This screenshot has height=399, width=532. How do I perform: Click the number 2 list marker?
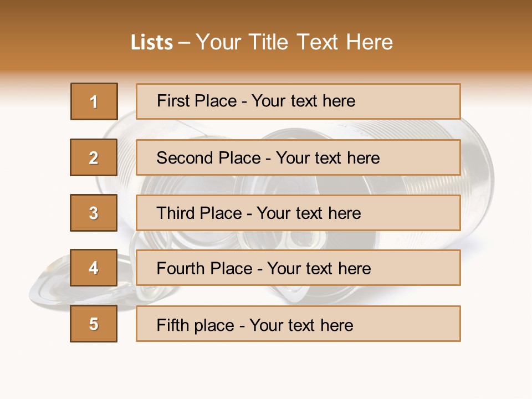(x=94, y=157)
